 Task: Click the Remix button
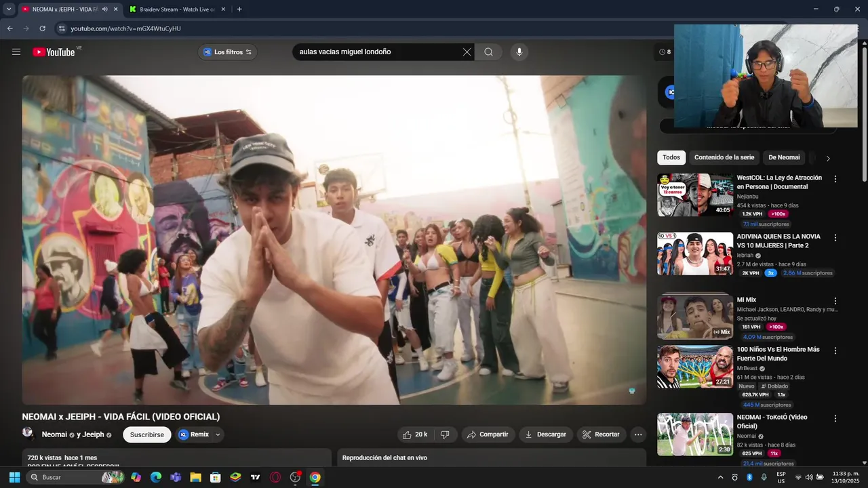coord(194,434)
